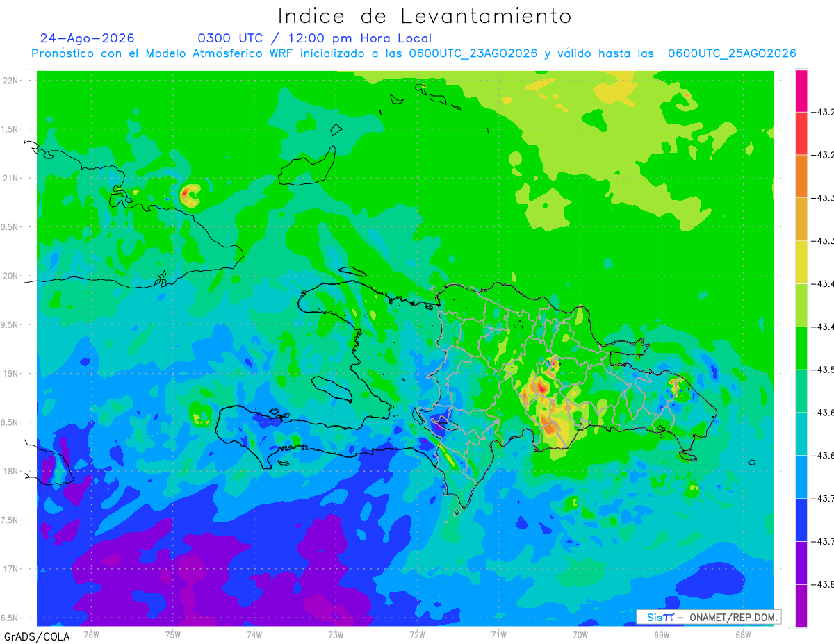
Task: Click the "19N" latitude label
Action: pyautogui.click(x=12, y=374)
